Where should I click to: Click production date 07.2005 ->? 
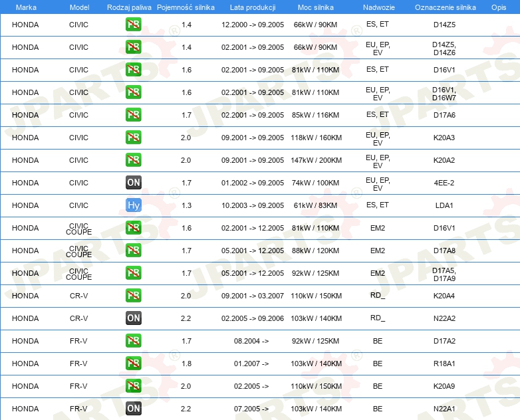[x=251, y=409]
